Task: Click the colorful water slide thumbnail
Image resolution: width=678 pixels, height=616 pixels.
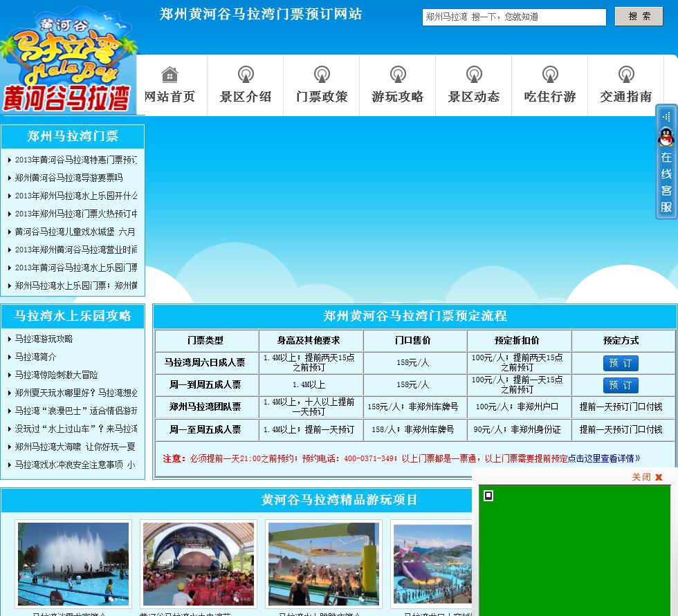Action: (x=432, y=564)
